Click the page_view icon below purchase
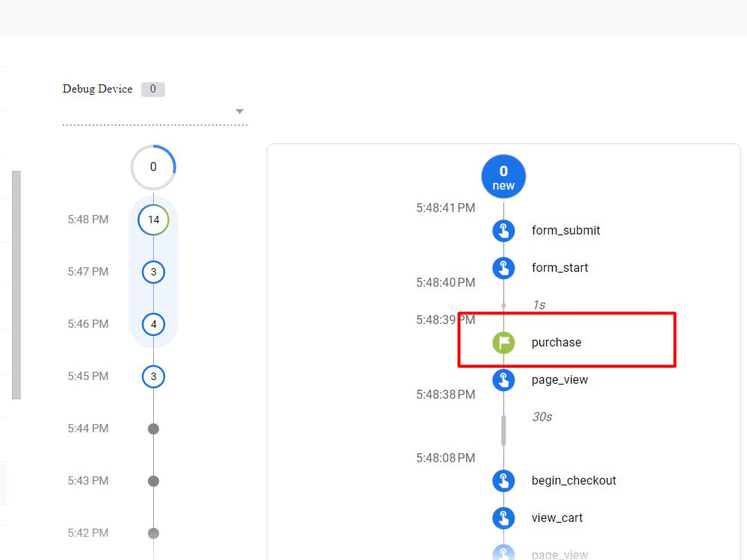The height and width of the screenshot is (560, 747). [503, 380]
